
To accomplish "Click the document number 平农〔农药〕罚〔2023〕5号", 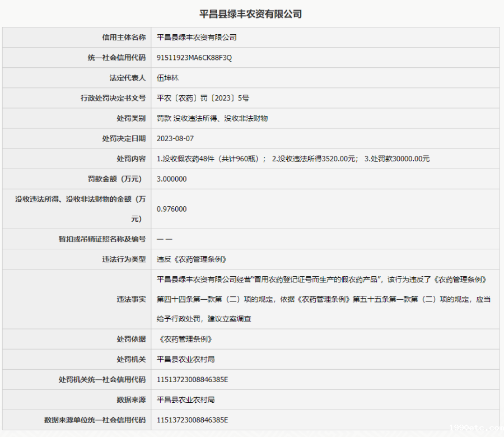I will 203,98.
